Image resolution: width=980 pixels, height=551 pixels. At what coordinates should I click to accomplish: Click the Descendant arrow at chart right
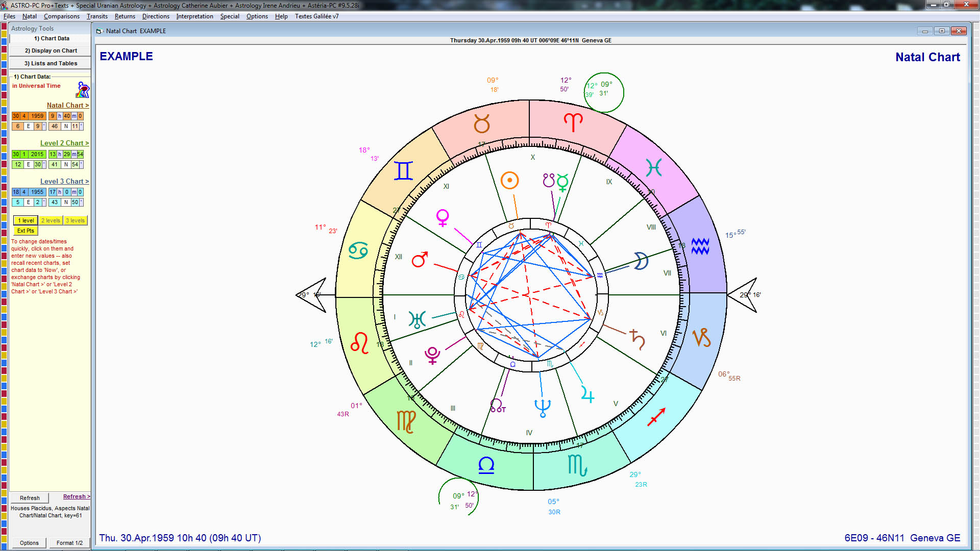pyautogui.click(x=743, y=295)
